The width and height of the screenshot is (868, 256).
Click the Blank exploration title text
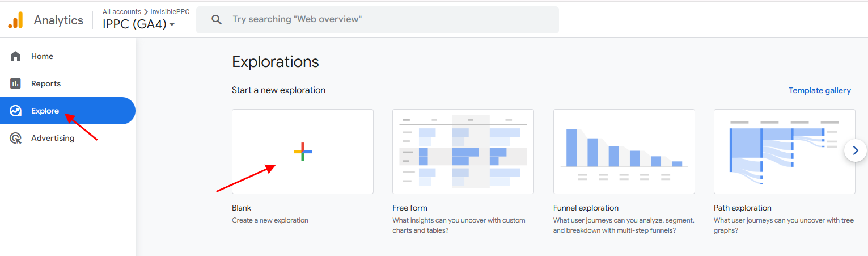point(242,208)
